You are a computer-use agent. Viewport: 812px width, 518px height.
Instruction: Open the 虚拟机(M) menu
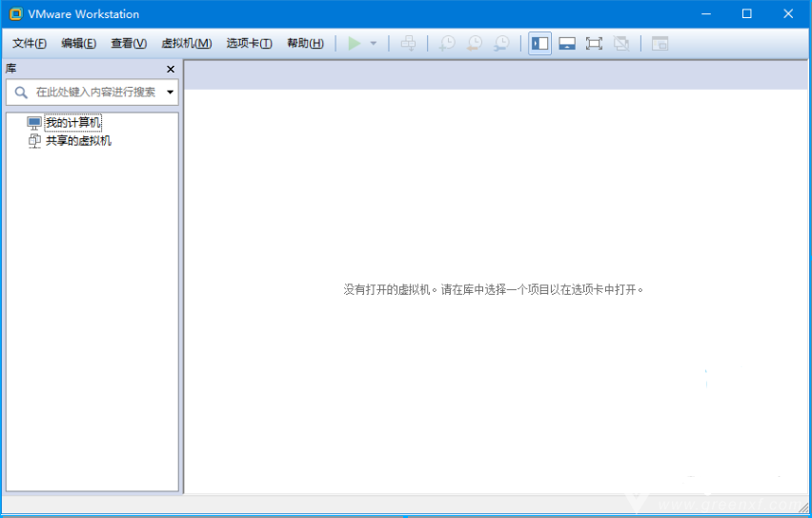(187, 44)
